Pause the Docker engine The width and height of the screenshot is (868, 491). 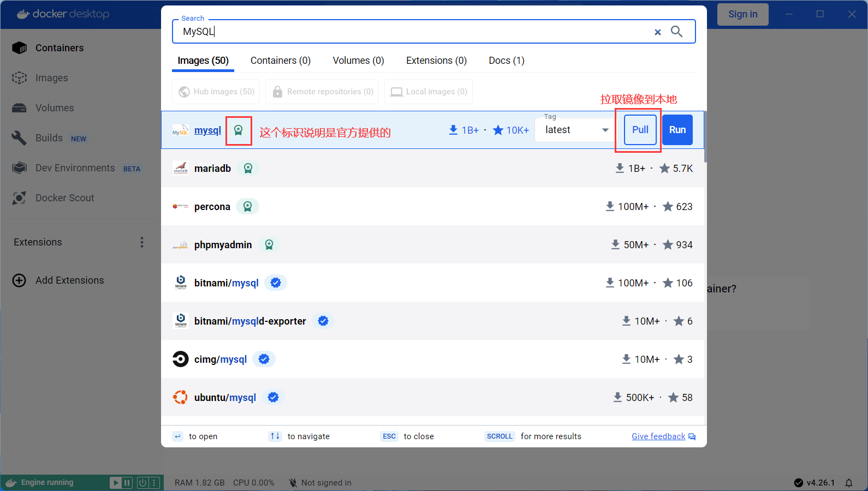[x=127, y=483]
